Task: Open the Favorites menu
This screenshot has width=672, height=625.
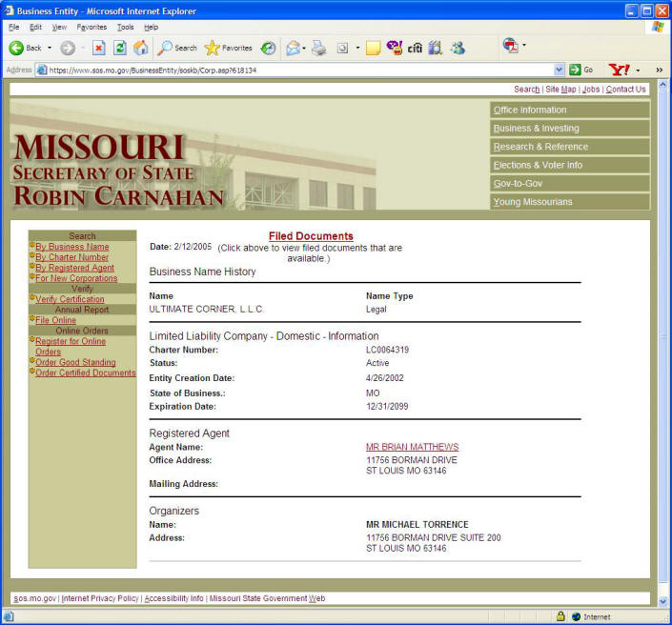Action: (92, 27)
